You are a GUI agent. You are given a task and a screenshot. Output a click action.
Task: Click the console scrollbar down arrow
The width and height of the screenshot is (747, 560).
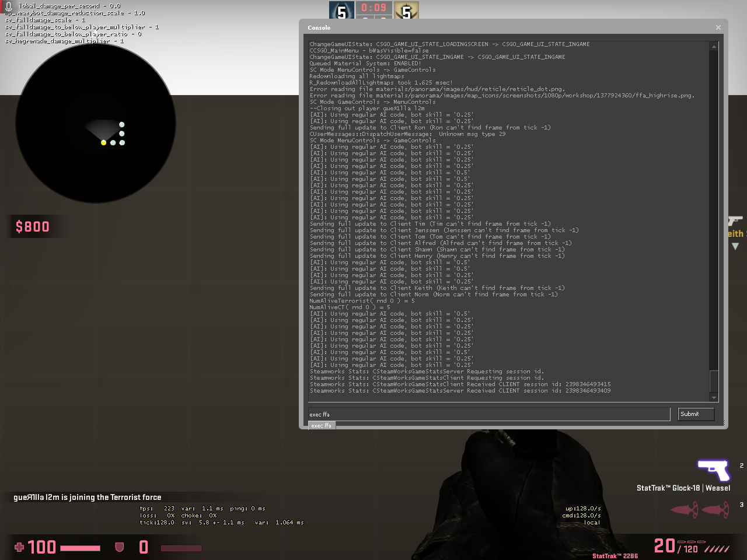(x=714, y=398)
